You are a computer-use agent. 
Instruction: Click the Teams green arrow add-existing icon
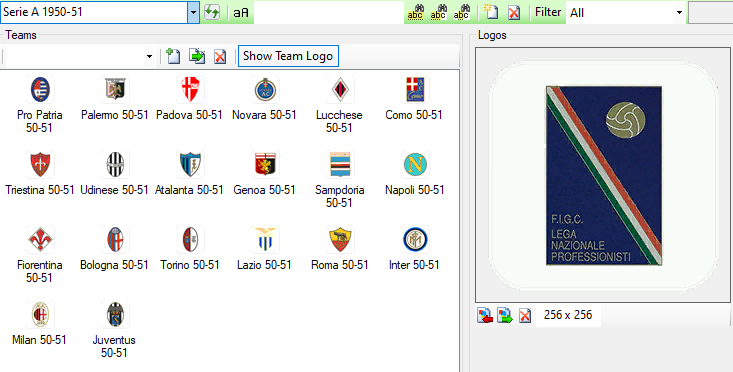pos(197,56)
